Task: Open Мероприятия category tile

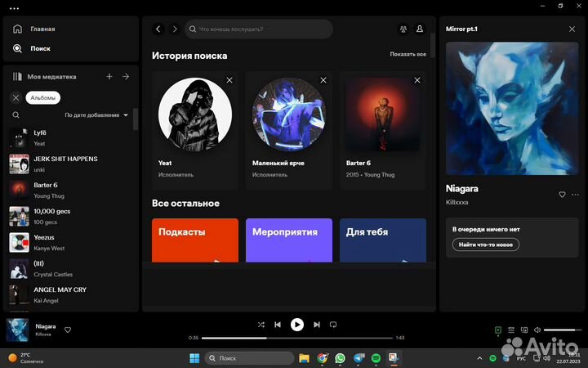Action: pos(289,240)
